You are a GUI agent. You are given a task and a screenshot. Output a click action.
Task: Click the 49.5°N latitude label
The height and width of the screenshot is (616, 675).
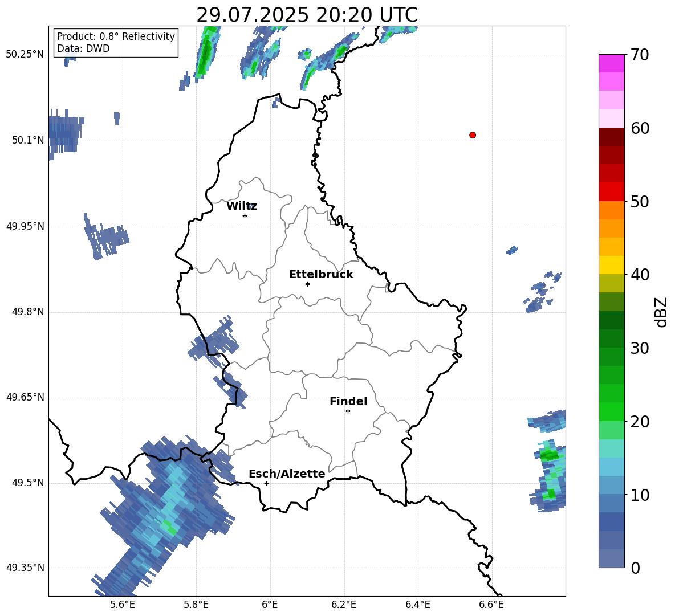click(x=28, y=483)
